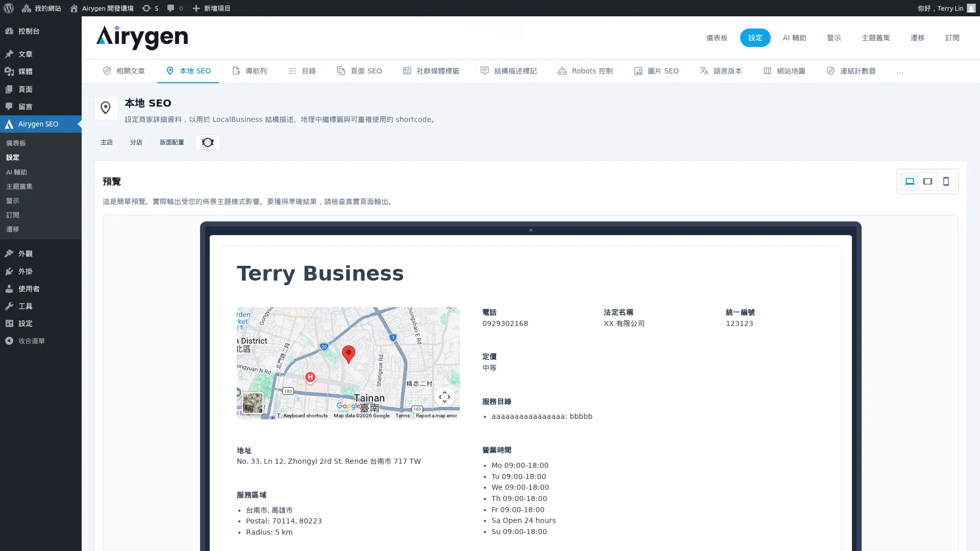
Task: Open 訂閱 submenu in sidebar
Action: click(41, 215)
